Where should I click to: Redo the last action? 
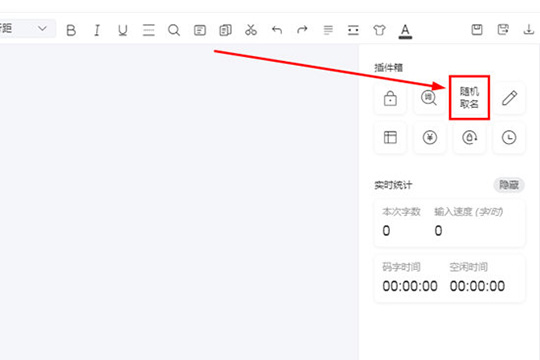tap(302, 30)
